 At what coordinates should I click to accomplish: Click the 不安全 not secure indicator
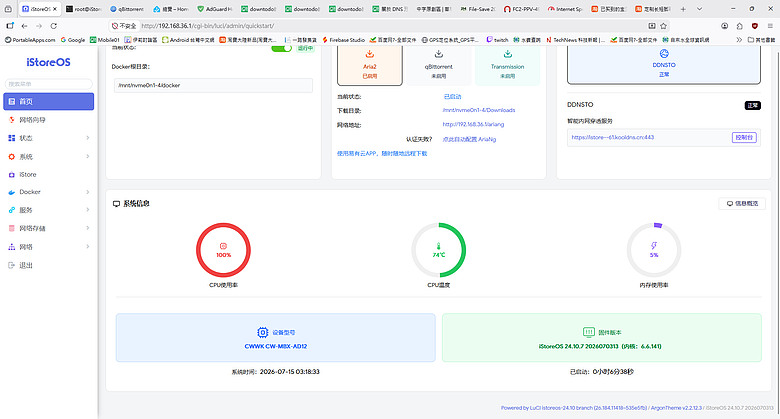pos(124,26)
